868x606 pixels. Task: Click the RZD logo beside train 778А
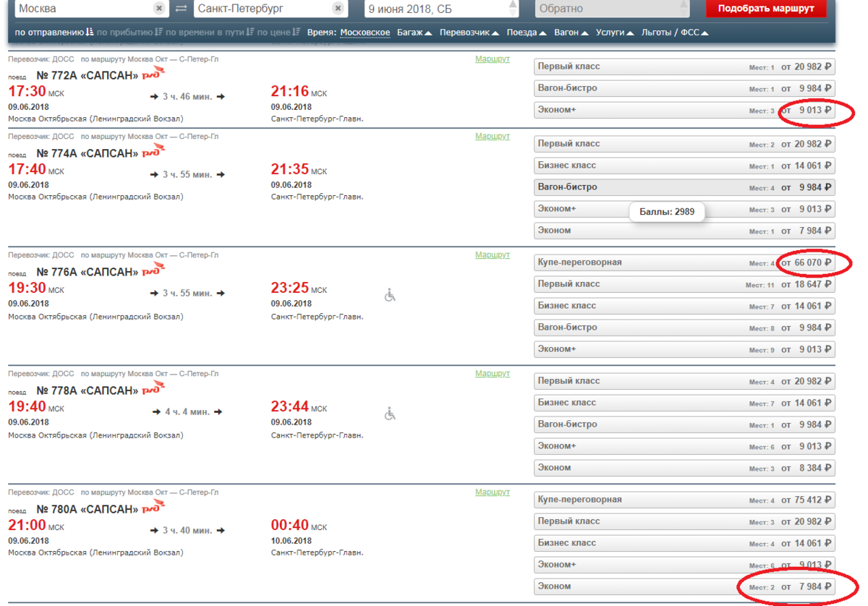click(153, 388)
